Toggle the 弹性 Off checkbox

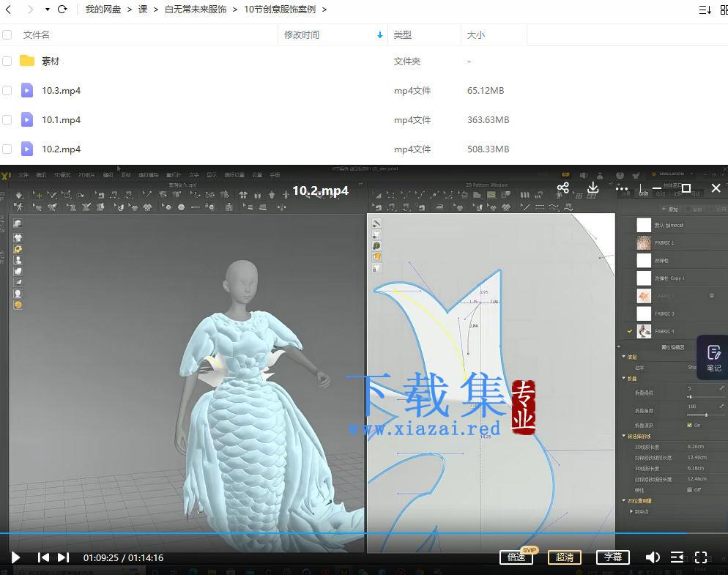(x=689, y=489)
